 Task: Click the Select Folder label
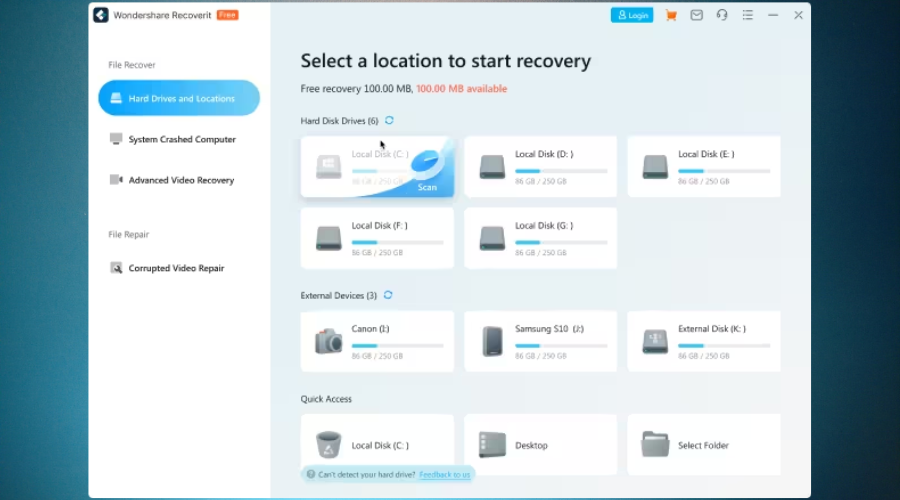[703, 445]
